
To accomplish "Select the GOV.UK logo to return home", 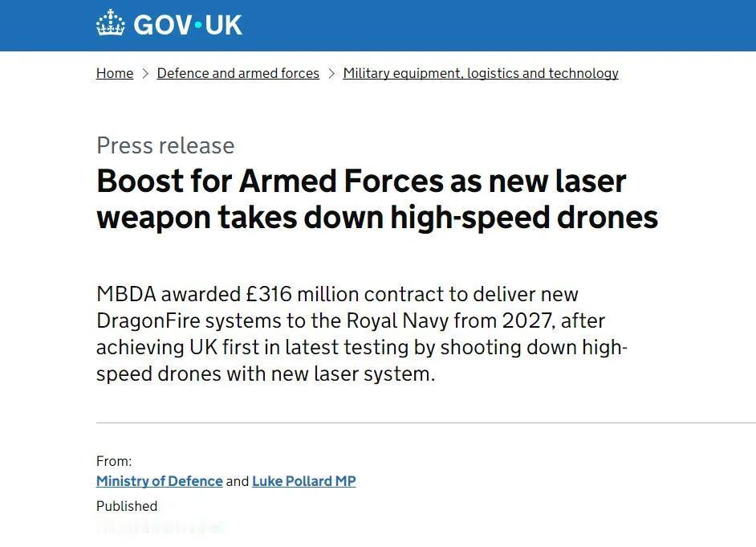I will (169, 25).
